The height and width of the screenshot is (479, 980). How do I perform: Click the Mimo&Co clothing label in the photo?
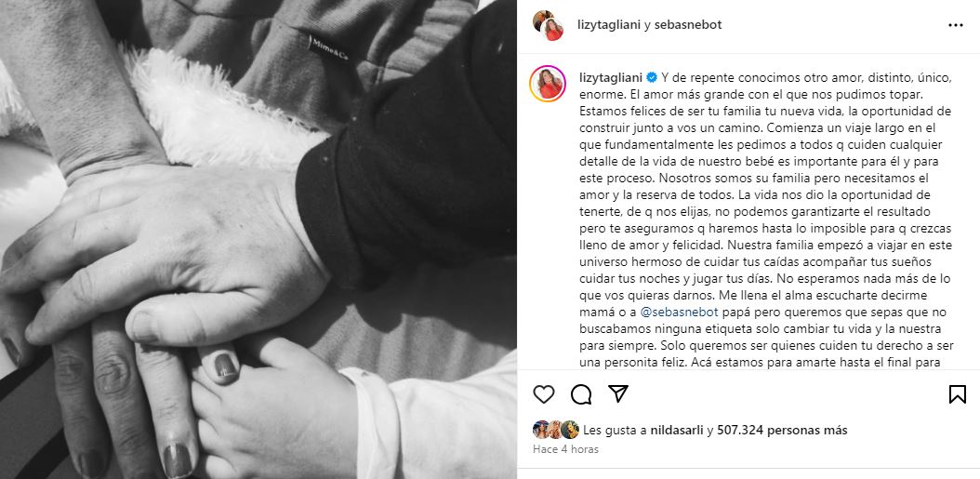click(x=327, y=47)
